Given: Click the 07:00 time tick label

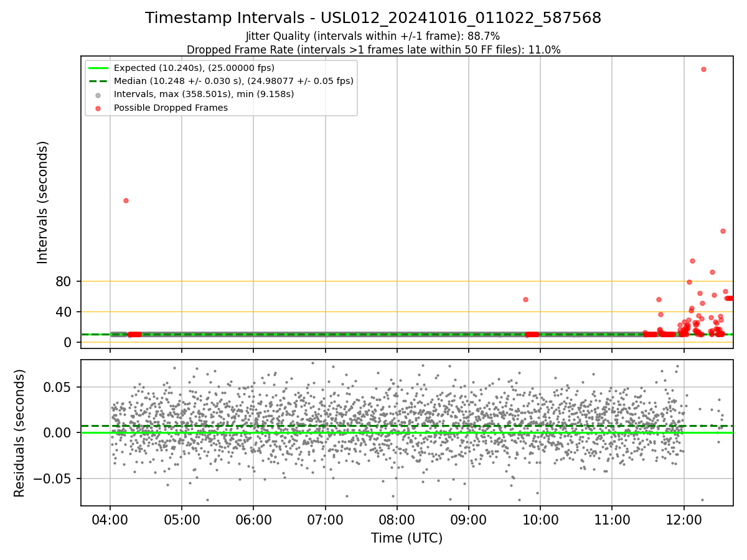Looking at the screenshot, I should (x=326, y=519).
